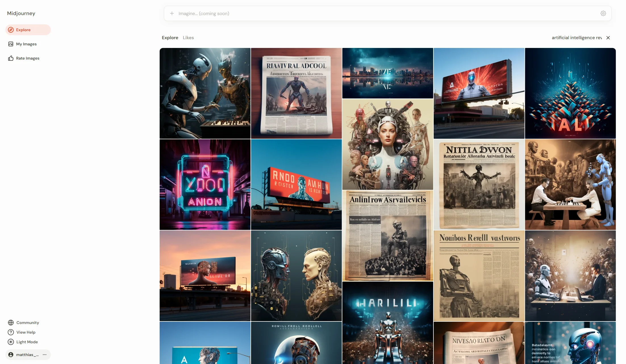Open My Images picture icon

11,44
